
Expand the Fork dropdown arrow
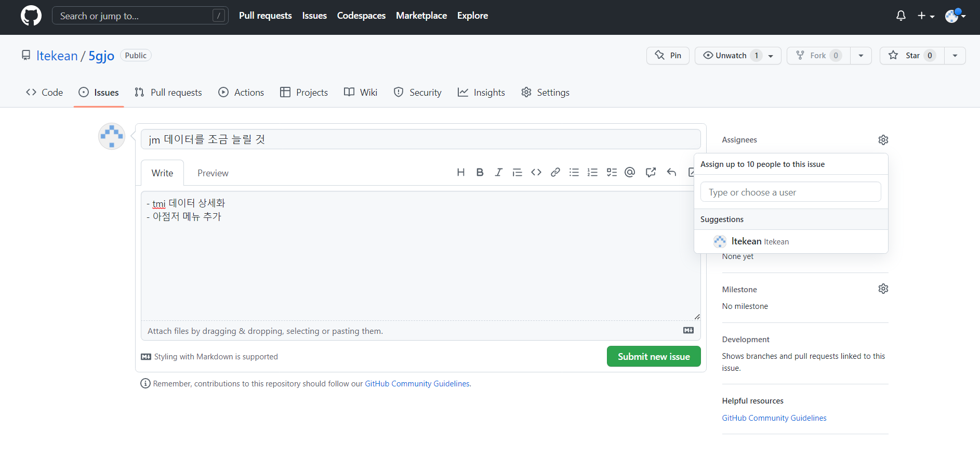tap(861, 56)
